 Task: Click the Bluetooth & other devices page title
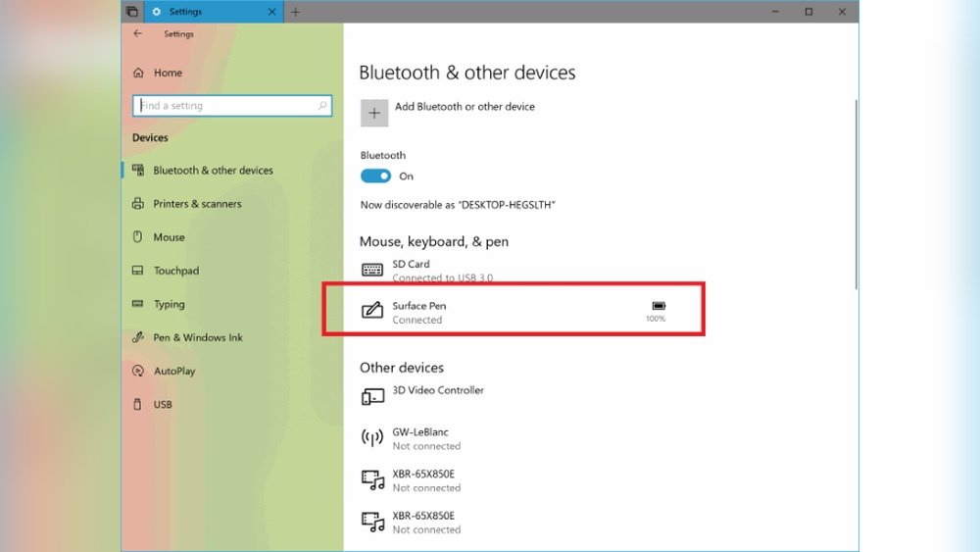pyautogui.click(x=466, y=73)
